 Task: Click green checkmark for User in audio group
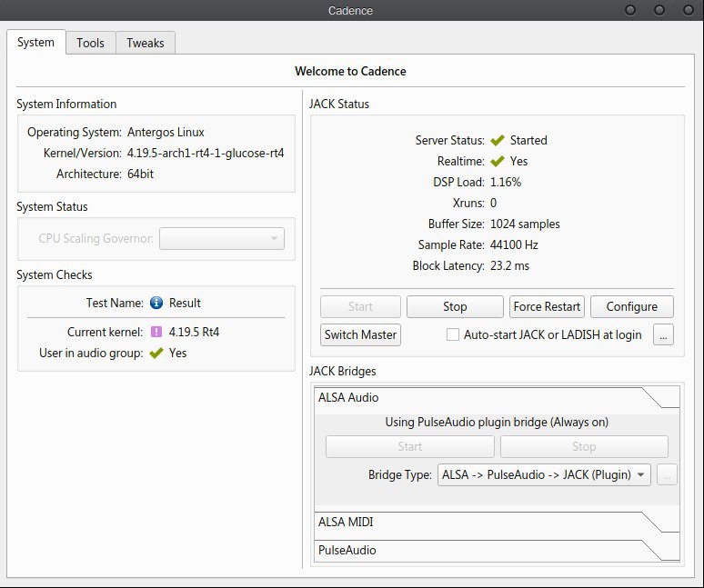tap(156, 353)
